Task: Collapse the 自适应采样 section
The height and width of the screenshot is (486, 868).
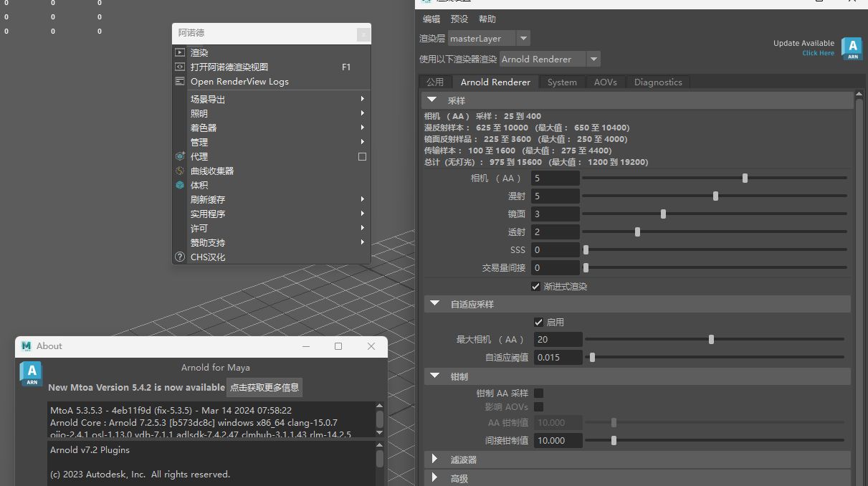Action: 434,304
